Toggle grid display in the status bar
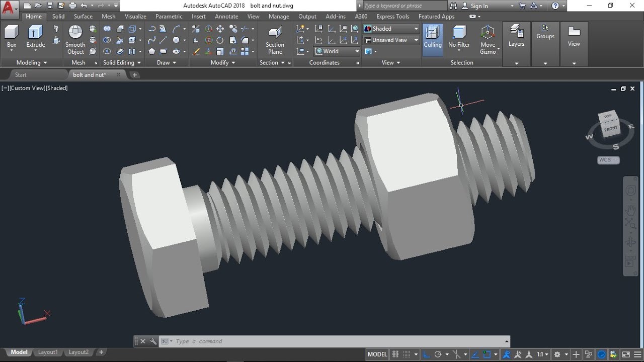 coord(395,354)
